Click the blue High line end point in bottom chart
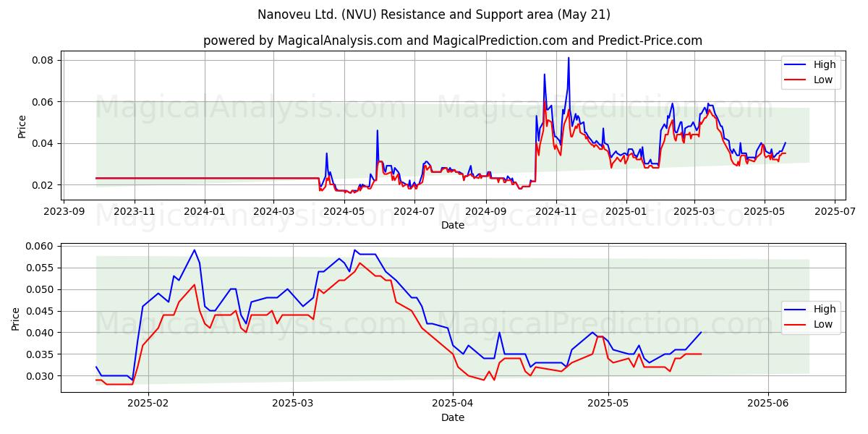This screenshot has height=434, width=868. pos(701,332)
